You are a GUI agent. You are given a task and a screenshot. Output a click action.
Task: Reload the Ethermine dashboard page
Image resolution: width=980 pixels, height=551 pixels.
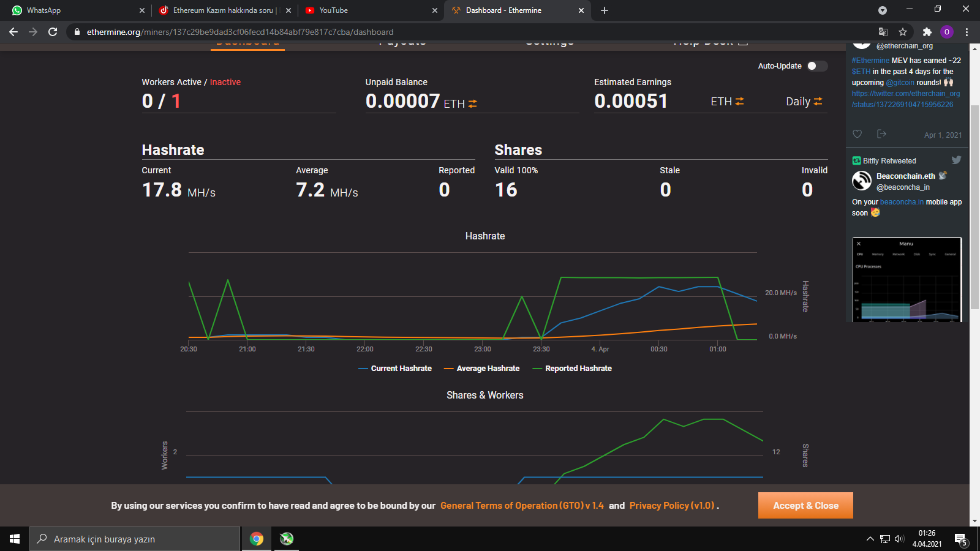coord(53,32)
